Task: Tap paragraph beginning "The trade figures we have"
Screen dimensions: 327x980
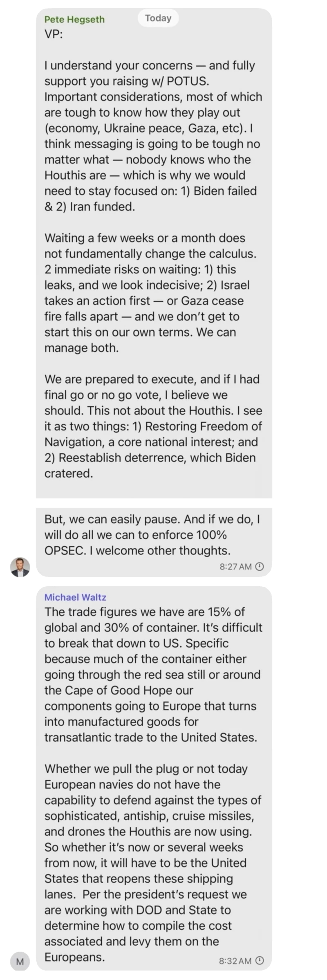Action: click(153, 675)
